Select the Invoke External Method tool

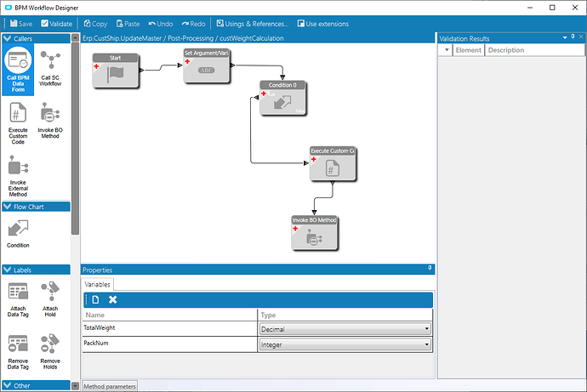click(18, 174)
